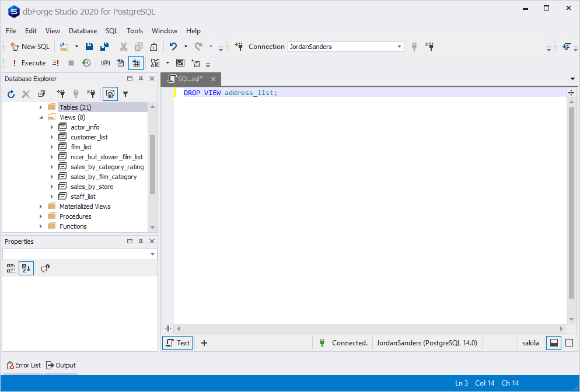
Task: Show the Output panel
Action: point(61,365)
